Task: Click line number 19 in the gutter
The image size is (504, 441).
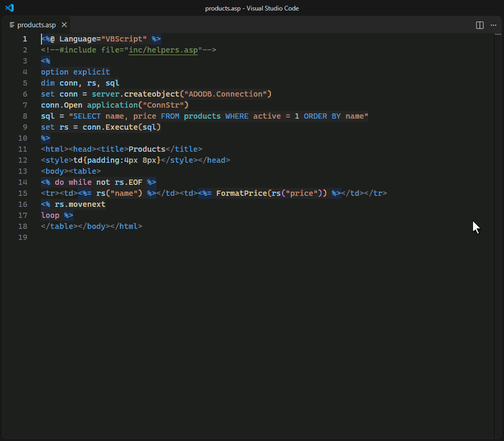Action: pos(23,237)
